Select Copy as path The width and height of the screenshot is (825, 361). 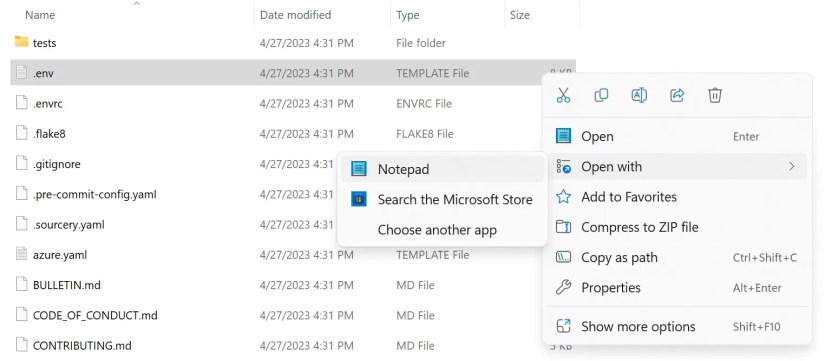(x=677, y=257)
